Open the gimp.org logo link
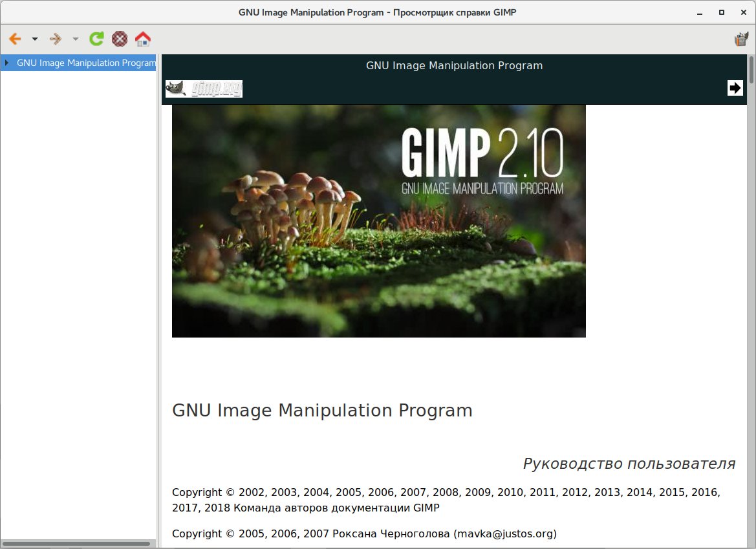This screenshot has width=756, height=549. tap(204, 89)
